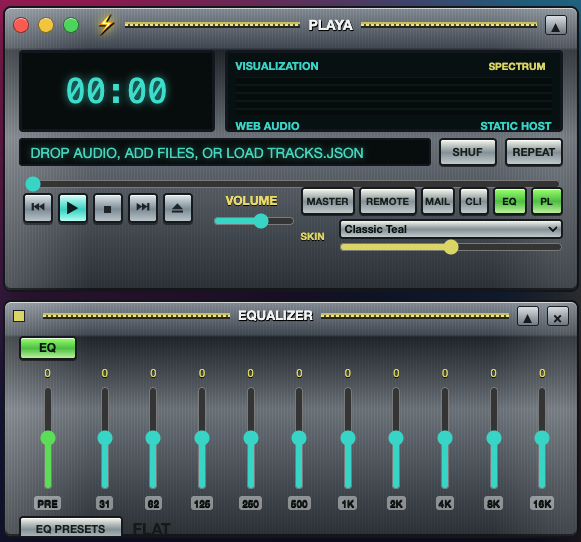Click the 62 Hz band slider

(x=153, y=438)
